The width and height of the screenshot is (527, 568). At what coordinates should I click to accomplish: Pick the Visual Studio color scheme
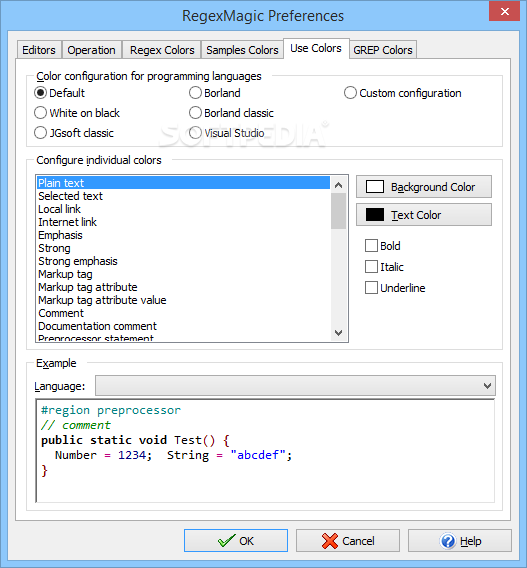227,133
